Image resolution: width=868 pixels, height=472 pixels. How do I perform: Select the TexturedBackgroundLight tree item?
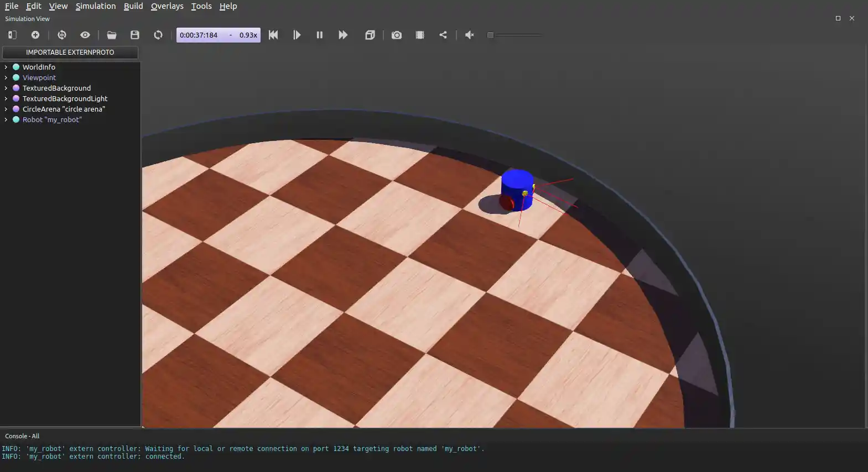tap(65, 98)
